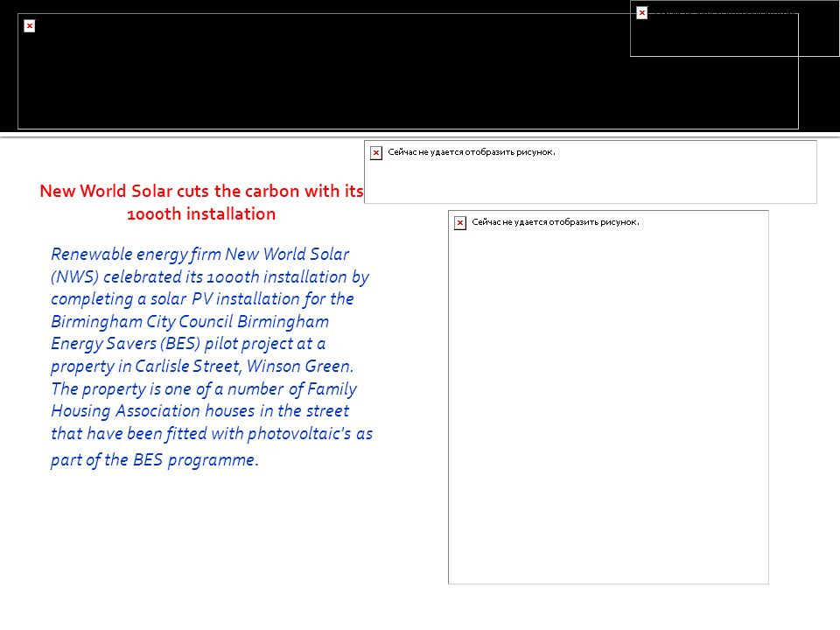Click line 'Housing Association houses in the street'
This screenshot has height=630, width=840.
(199, 411)
